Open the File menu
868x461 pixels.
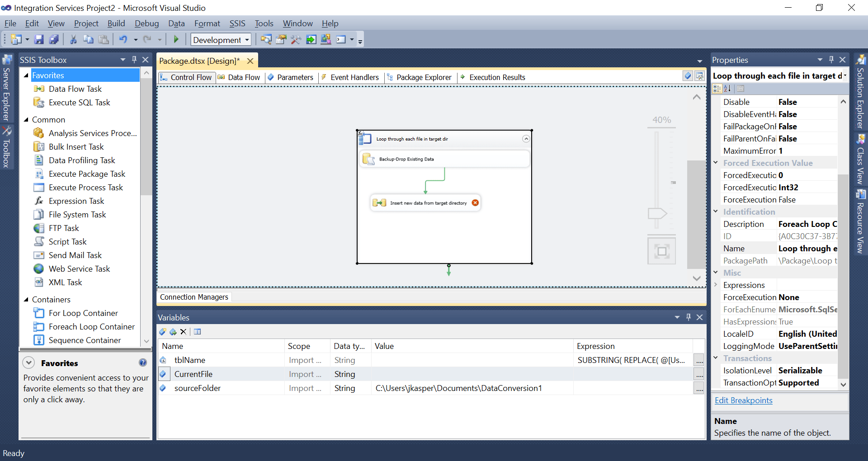point(10,24)
